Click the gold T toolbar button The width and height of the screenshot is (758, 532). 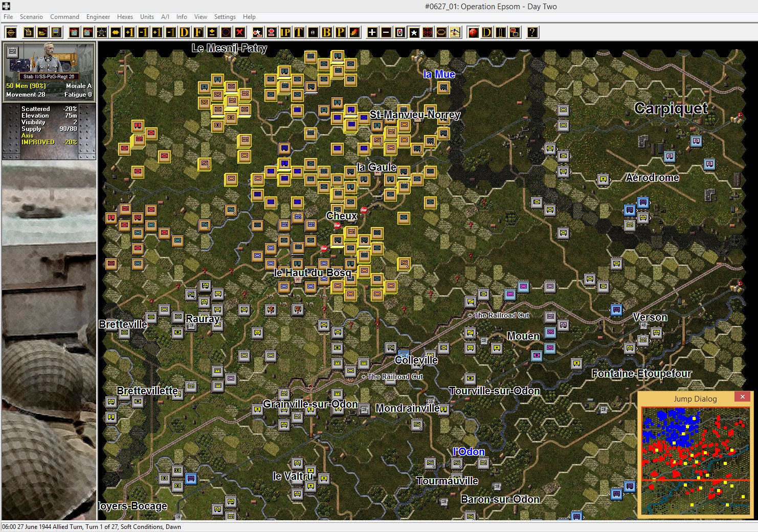tap(299, 32)
